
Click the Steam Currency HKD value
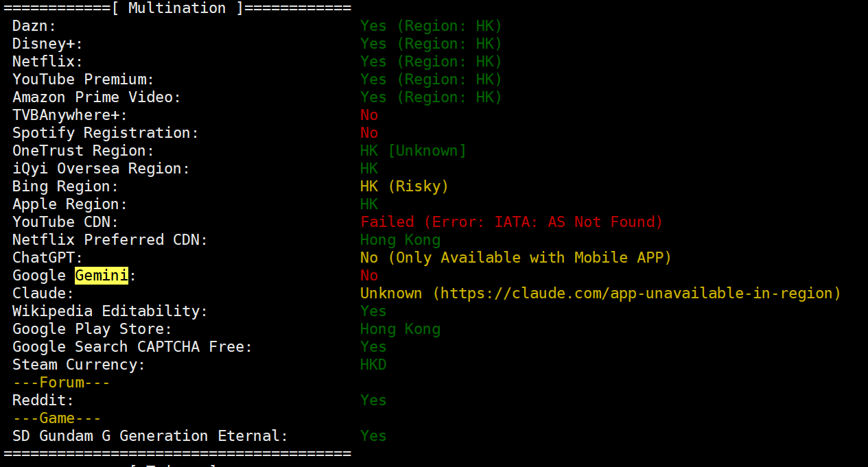point(373,365)
